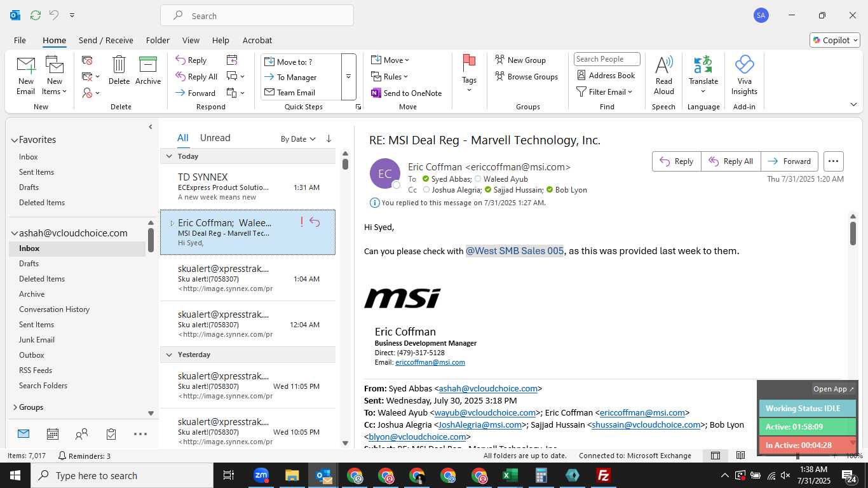Screen dimensions: 868x488
Task: Click Reply button in reading pane
Action: pos(677,161)
